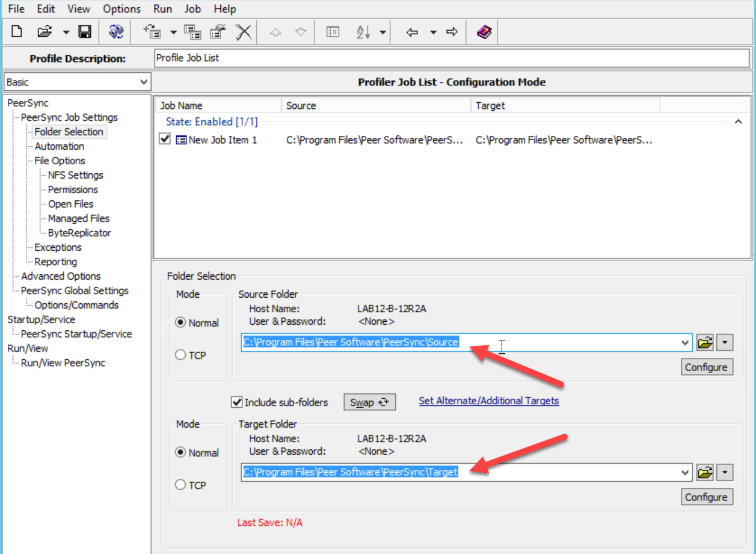The height and width of the screenshot is (554, 756).
Task: Open the help book icon
Action: coord(484,32)
